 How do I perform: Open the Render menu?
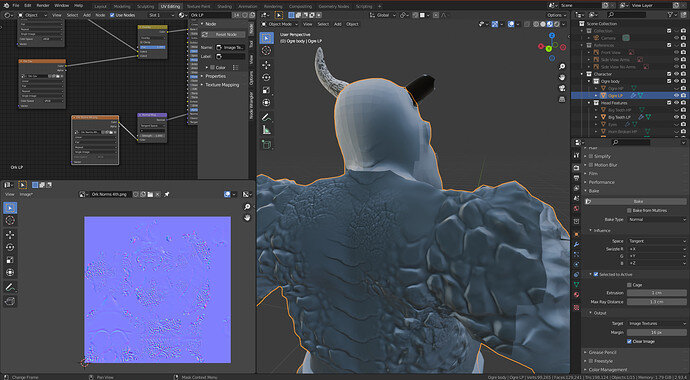tap(43, 6)
